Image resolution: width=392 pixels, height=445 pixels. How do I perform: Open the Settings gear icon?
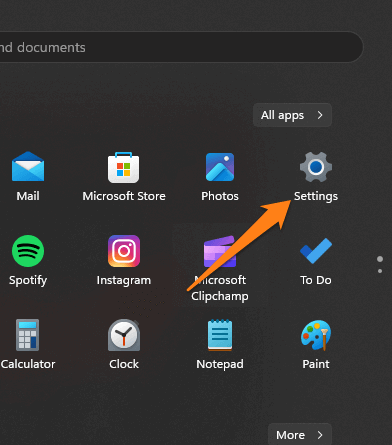click(316, 167)
